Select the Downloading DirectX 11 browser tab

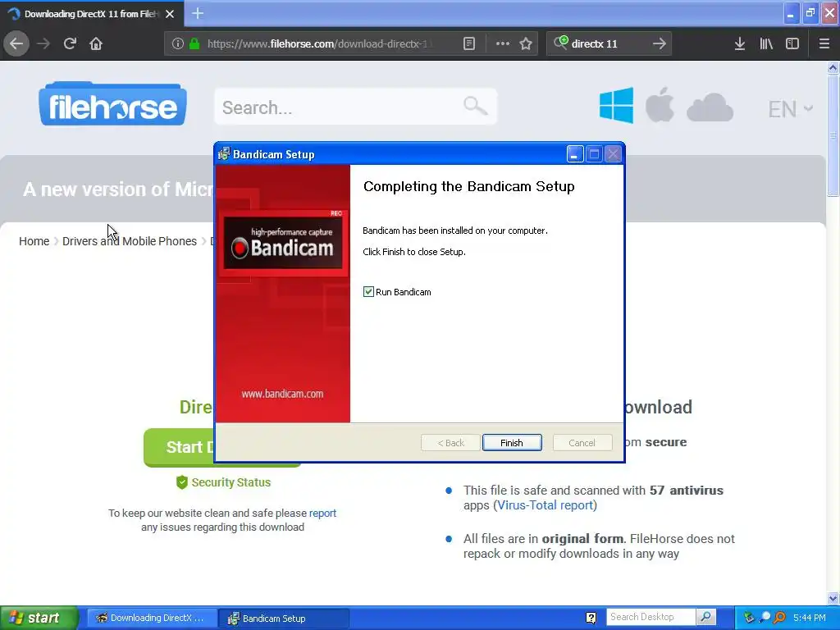click(x=91, y=14)
